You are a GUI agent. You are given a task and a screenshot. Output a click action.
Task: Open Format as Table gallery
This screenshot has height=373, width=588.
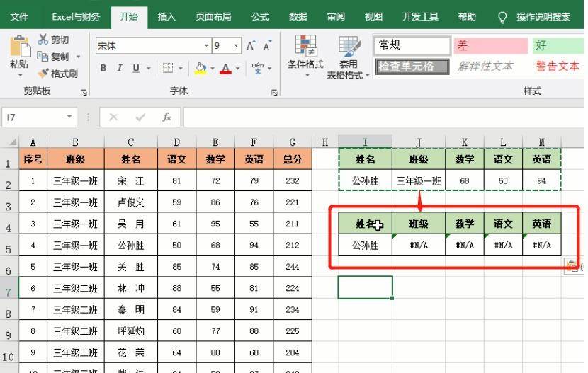coord(348,57)
